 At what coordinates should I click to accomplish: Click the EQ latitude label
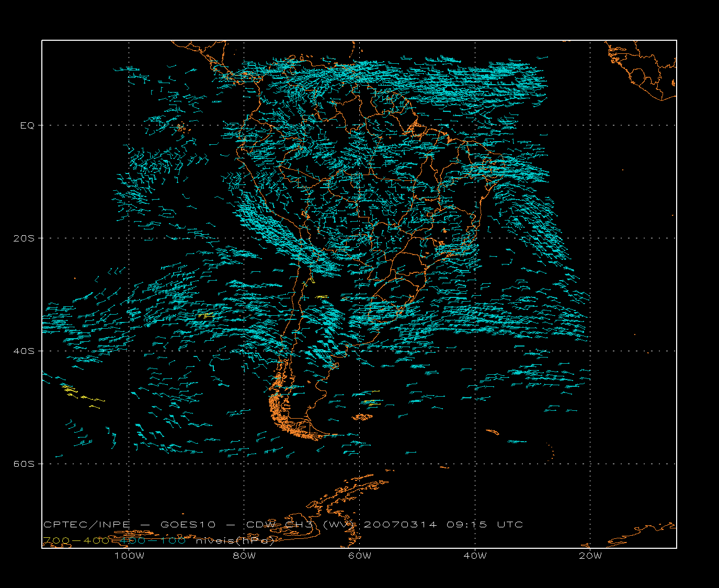[x=27, y=125]
